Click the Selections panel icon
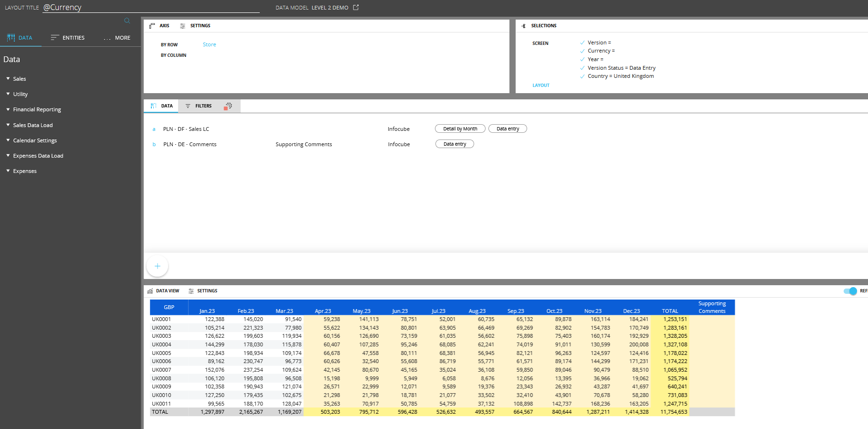 click(x=524, y=26)
